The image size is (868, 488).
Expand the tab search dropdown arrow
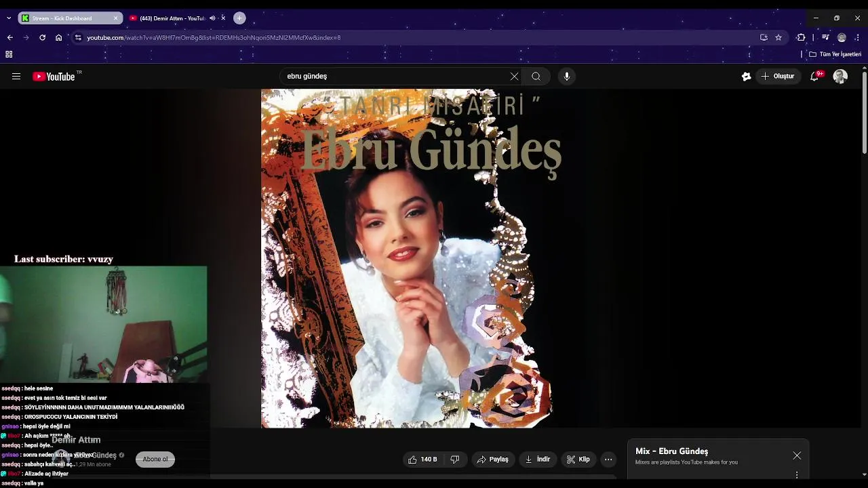pos(9,18)
